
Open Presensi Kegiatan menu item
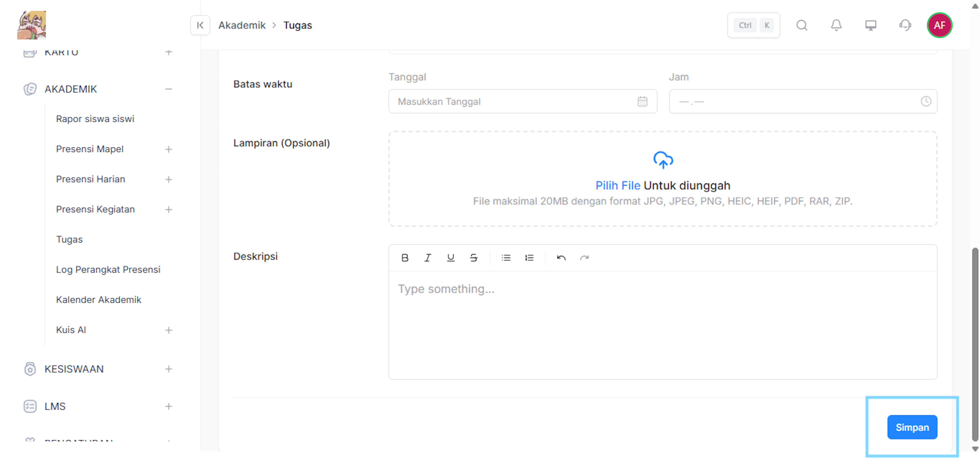click(x=95, y=209)
